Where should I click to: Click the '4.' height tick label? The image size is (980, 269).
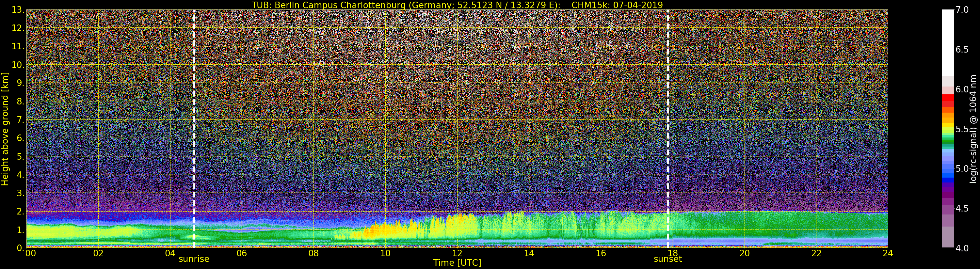point(21,175)
